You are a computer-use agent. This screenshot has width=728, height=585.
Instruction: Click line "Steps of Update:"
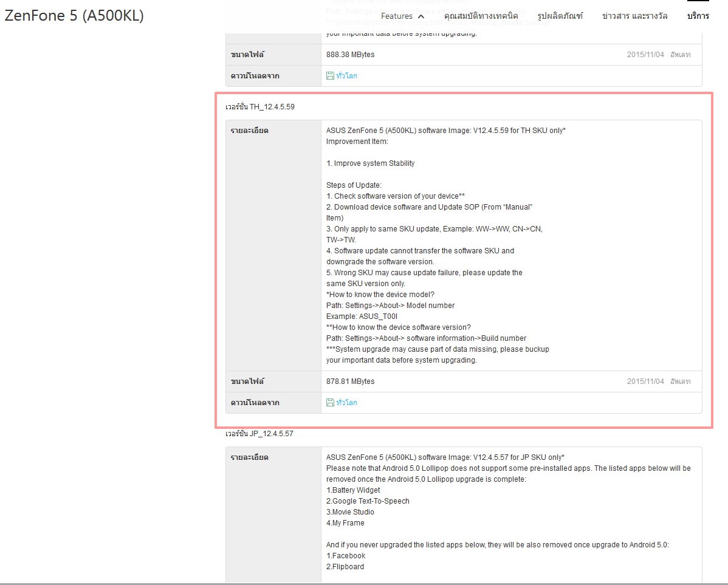click(x=354, y=185)
